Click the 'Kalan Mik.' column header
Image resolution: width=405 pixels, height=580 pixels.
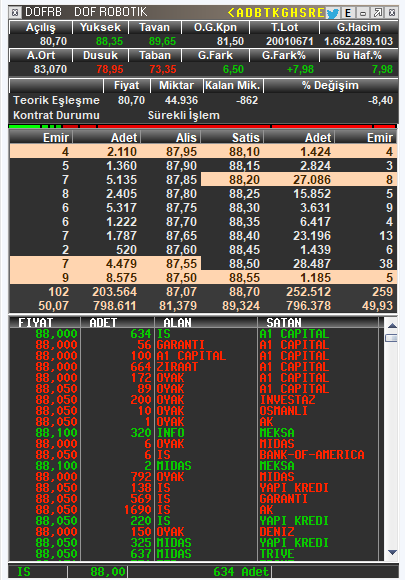[x=233, y=85]
